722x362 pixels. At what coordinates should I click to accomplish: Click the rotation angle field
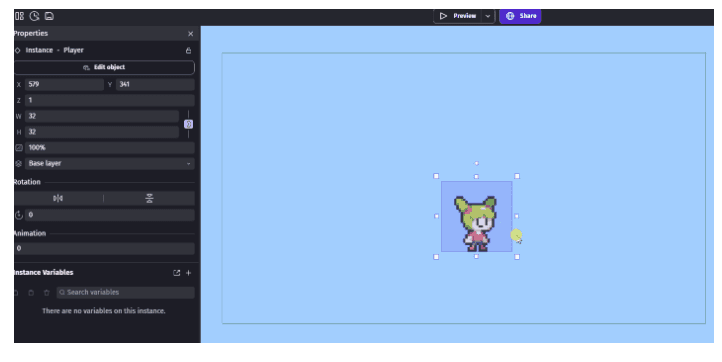click(110, 215)
